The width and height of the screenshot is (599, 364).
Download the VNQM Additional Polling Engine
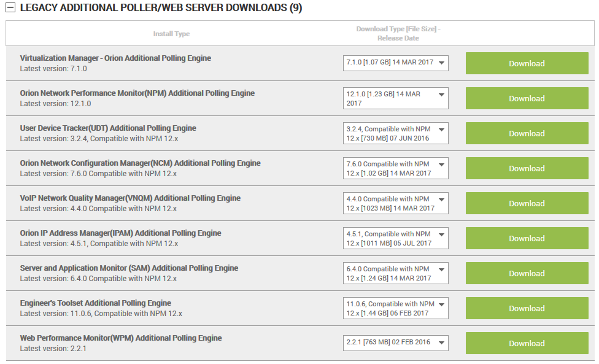(527, 203)
